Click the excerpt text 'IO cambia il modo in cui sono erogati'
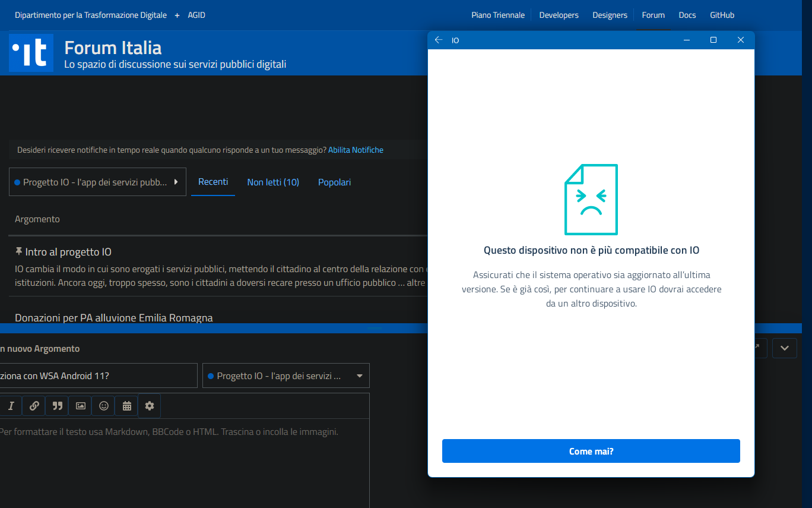 coord(220,276)
